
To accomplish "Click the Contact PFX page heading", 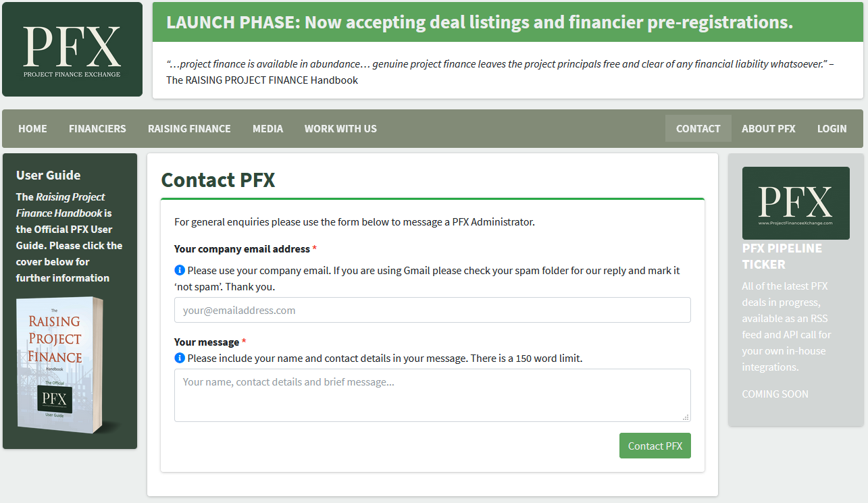I will pyautogui.click(x=218, y=180).
